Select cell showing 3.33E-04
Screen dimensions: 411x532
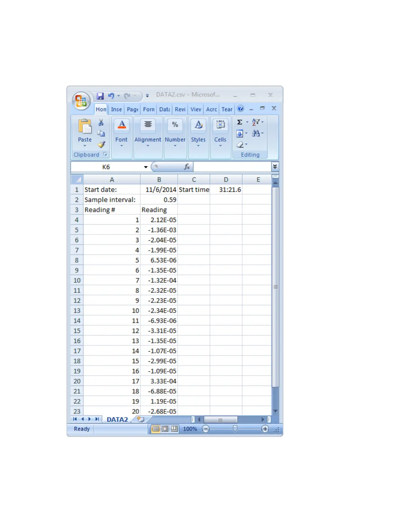pos(159,381)
